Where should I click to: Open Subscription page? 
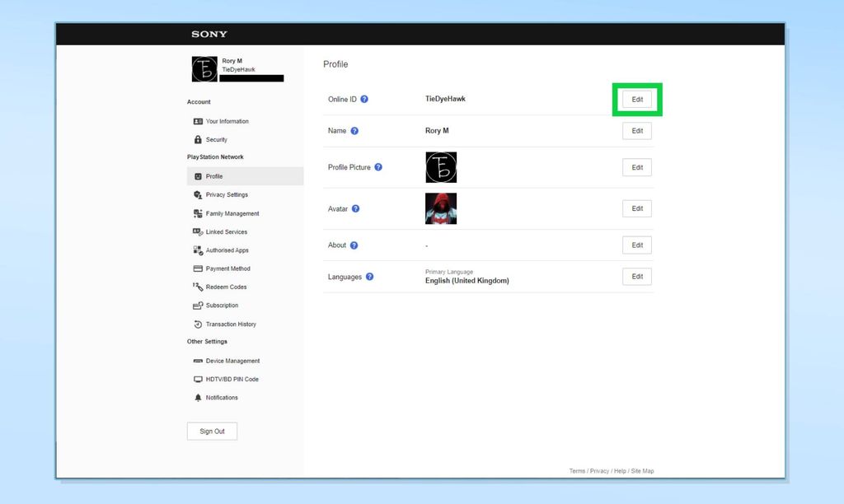coord(222,306)
